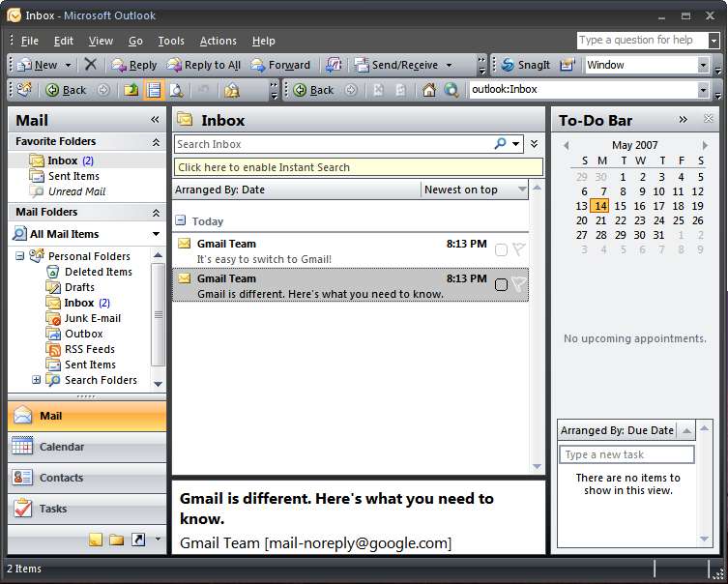Click Reply to All
This screenshot has width=728, height=584.
point(204,65)
